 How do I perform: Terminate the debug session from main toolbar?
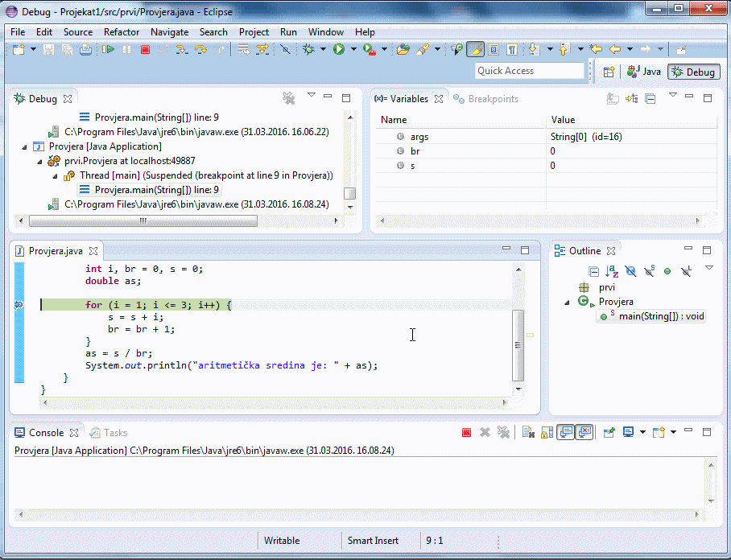point(145,50)
